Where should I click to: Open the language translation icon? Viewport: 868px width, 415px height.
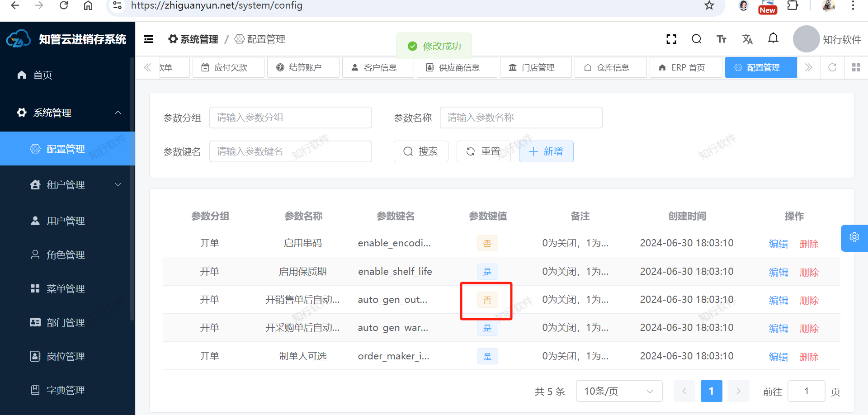pos(747,39)
